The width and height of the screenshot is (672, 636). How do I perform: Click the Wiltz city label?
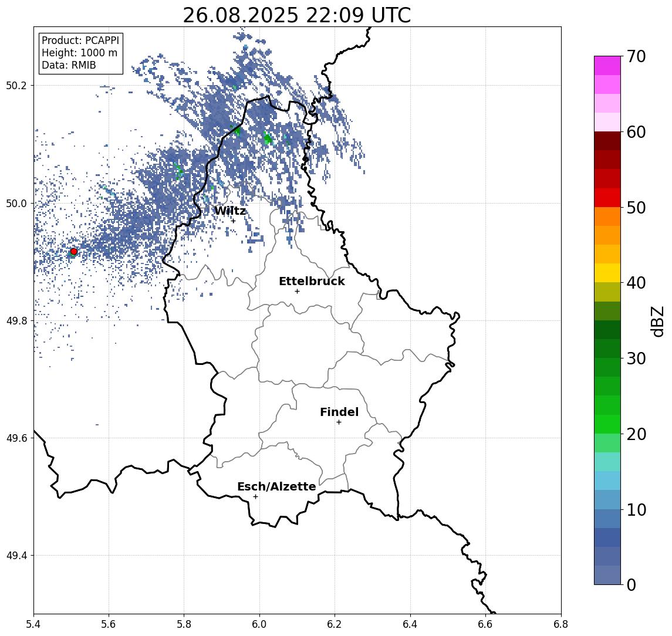[230, 211]
